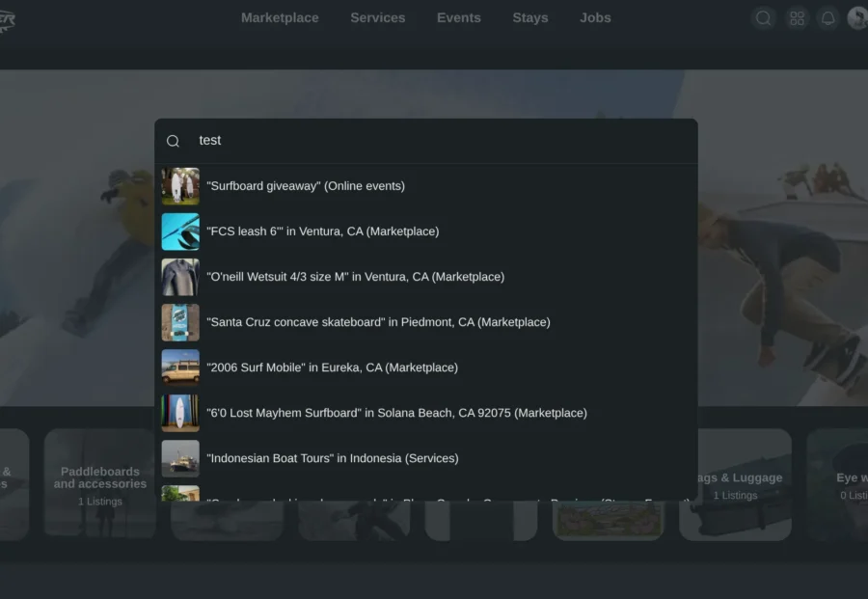Click the FCS leash thumbnail image
The width and height of the screenshot is (868, 599).
[180, 231]
